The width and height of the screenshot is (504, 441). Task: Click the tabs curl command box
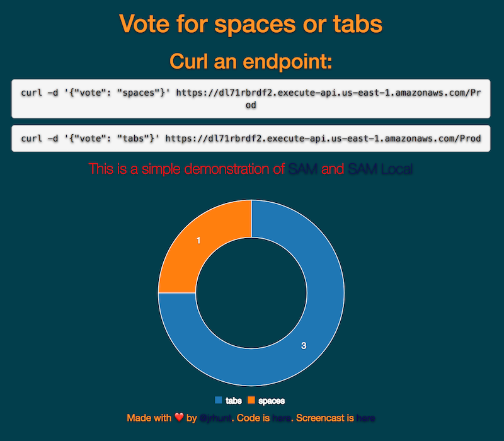click(251, 138)
